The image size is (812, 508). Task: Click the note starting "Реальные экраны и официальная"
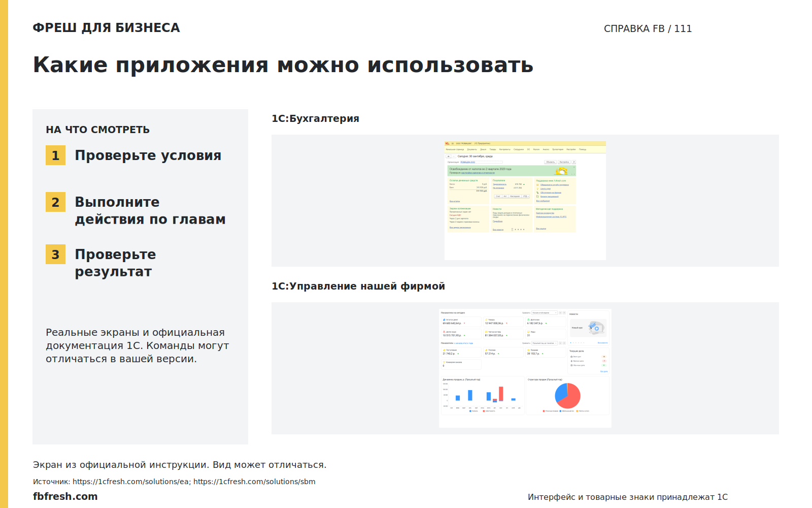[138, 345]
